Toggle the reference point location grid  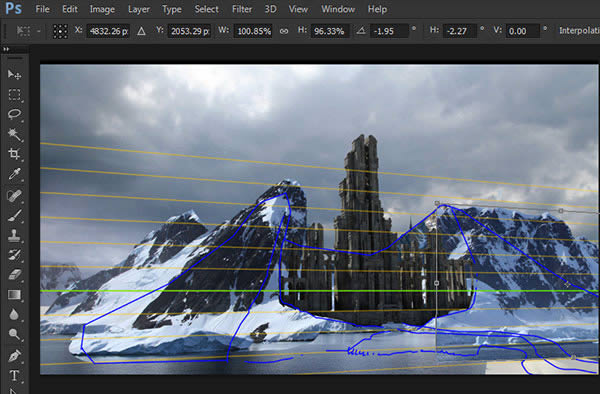click(60, 31)
